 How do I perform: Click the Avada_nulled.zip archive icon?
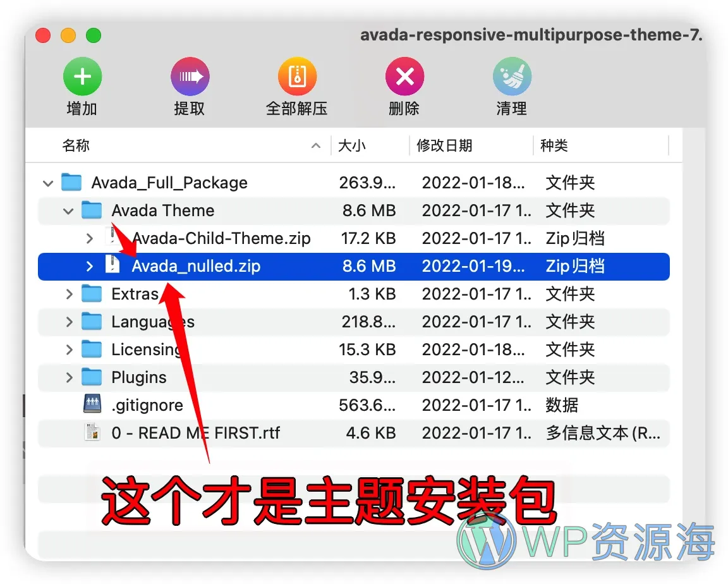click(112, 264)
